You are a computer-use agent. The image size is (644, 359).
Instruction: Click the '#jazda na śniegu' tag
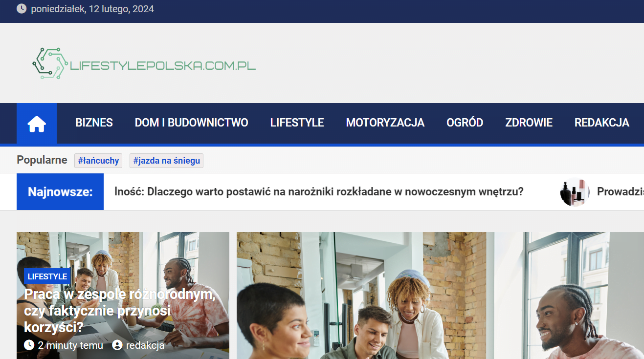tap(166, 160)
